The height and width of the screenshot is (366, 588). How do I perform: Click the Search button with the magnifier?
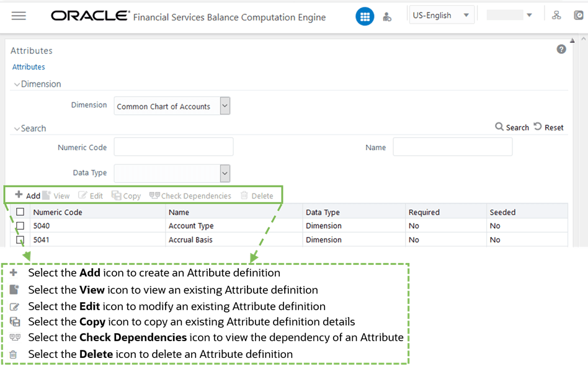512,127
